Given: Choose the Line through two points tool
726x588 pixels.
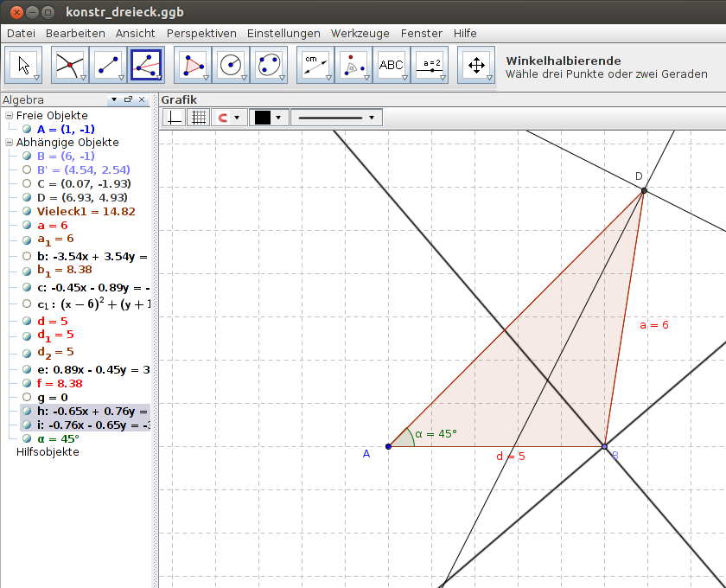Looking at the screenshot, I should tap(105, 63).
